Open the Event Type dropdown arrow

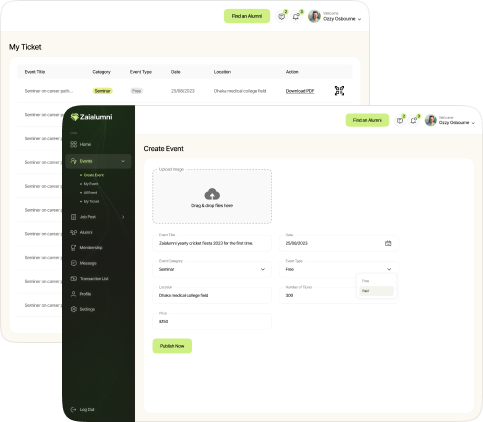click(x=389, y=269)
